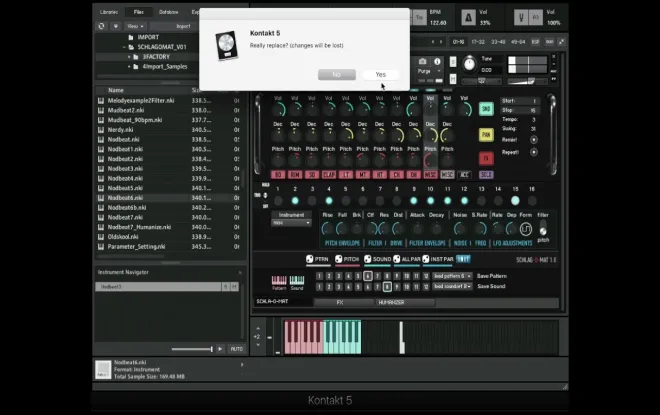Click the Name column header

pyautogui.click(x=116, y=90)
